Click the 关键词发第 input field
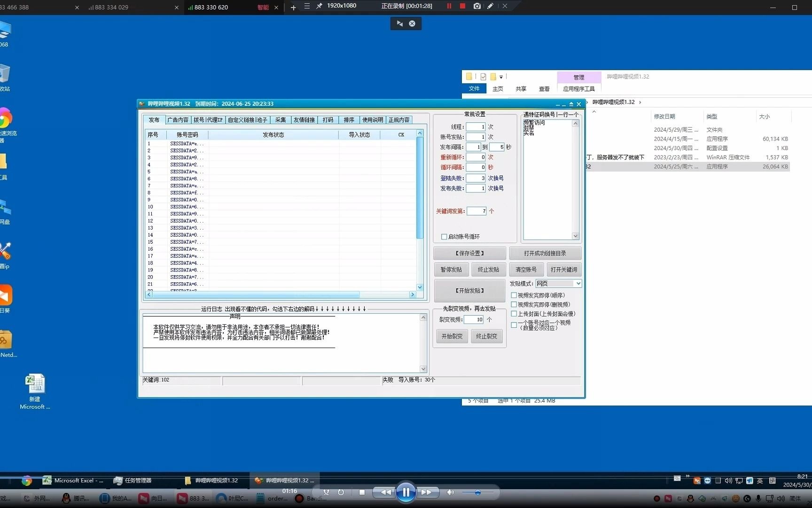This screenshot has height=508, width=812. point(476,211)
